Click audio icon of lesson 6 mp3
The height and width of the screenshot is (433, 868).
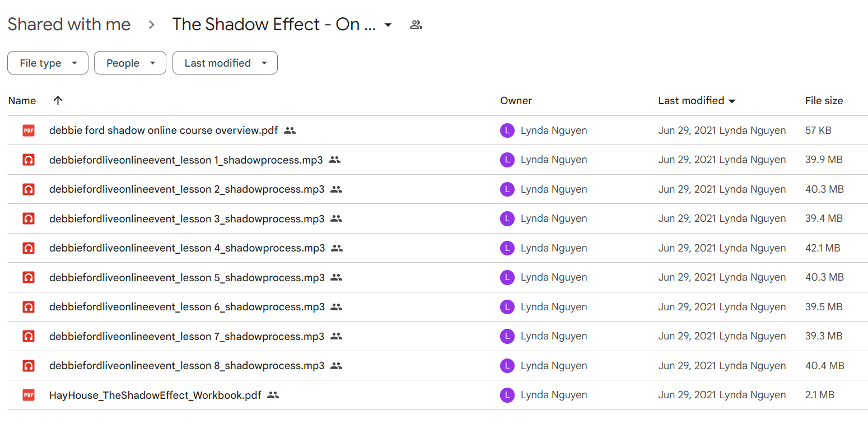[29, 307]
